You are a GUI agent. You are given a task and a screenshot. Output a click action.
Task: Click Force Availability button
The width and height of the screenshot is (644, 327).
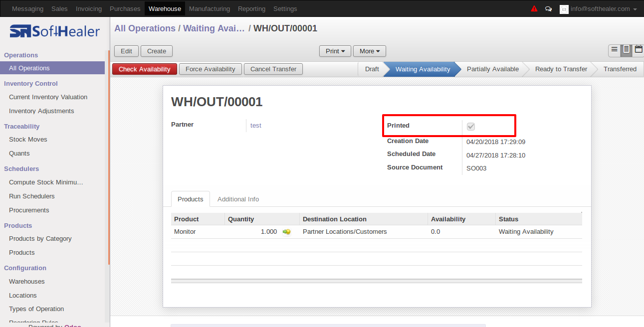pyautogui.click(x=211, y=69)
